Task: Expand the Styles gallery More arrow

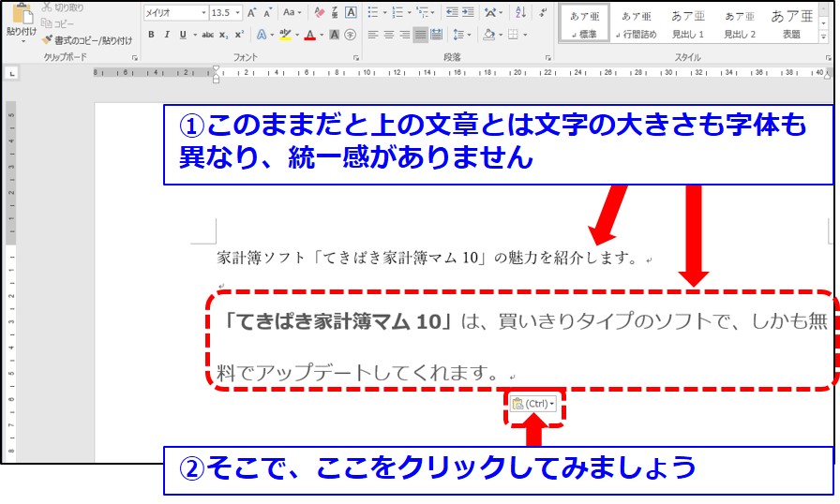Action: [x=823, y=37]
